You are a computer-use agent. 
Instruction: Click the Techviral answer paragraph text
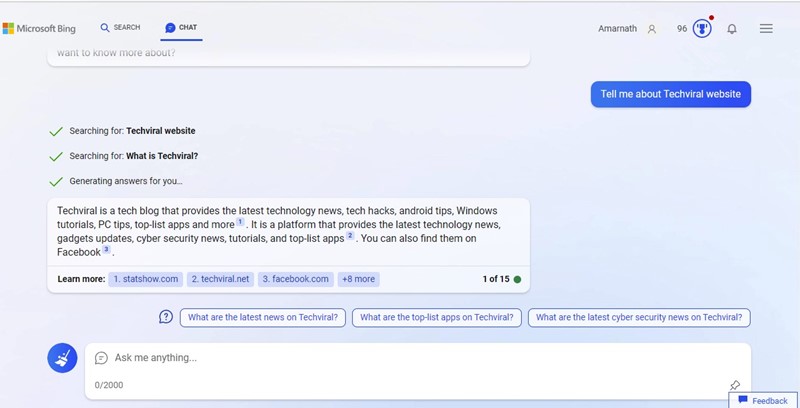(x=279, y=231)
